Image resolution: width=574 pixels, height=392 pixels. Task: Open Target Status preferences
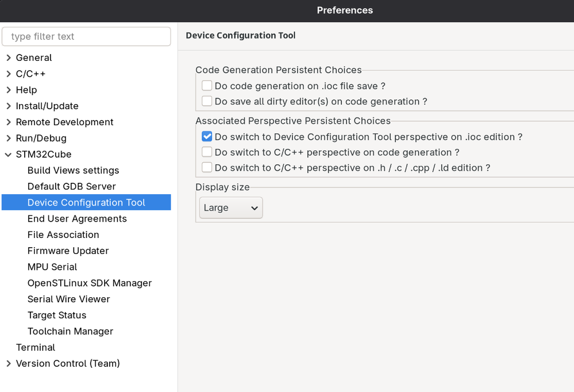tap(57, 316)
